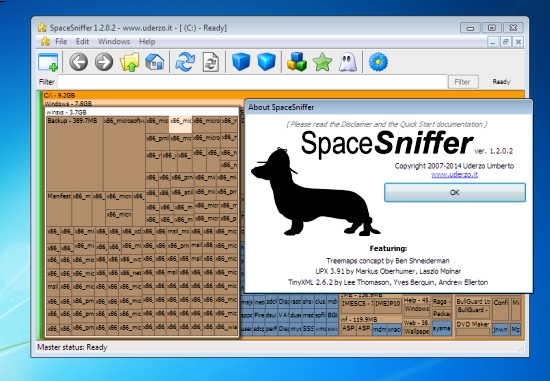This screenshot has height=381, width=550.
Task: Click the OK button in About dialog
Action: click(455, 192)
